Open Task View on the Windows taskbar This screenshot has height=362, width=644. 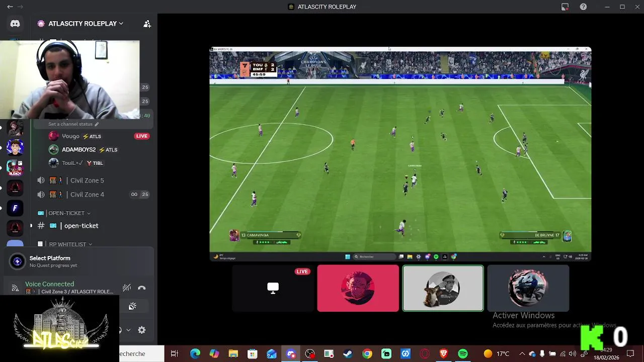point(175,354)
